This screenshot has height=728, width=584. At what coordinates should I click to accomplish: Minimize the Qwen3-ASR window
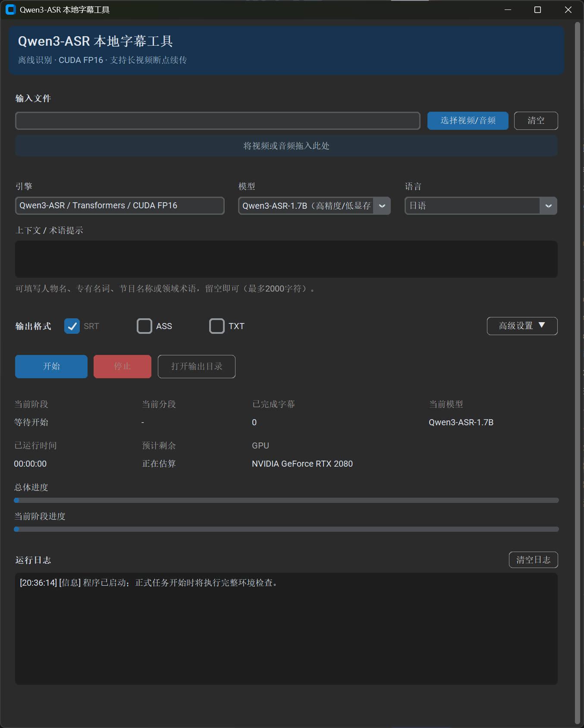pos(508,9)
